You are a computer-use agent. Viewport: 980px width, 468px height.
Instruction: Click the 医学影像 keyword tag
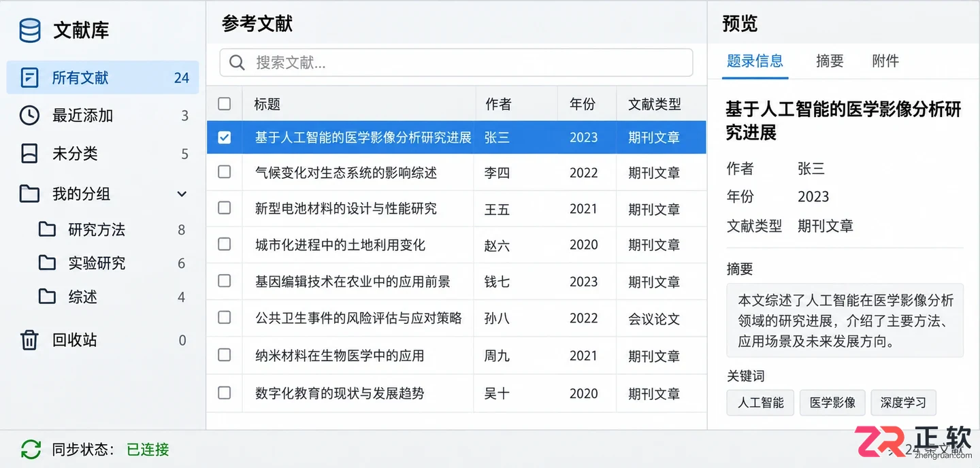click(x=832, y=403)
